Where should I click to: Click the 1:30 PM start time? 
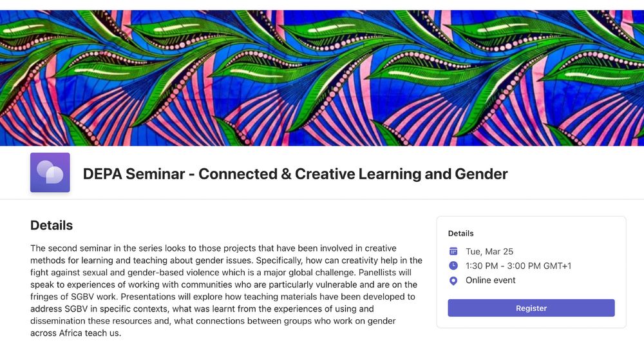click(x=482, y=266)
